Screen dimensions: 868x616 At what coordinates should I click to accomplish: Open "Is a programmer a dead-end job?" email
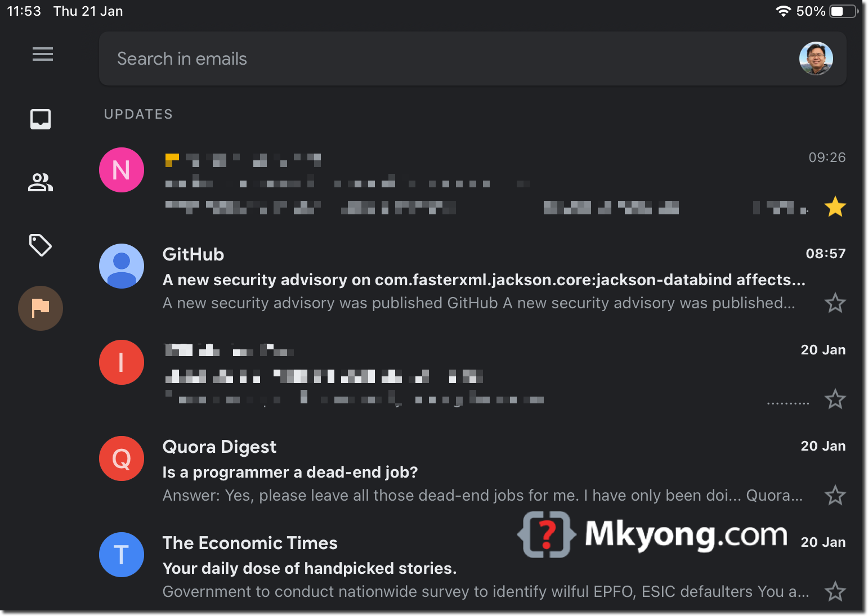point(290,472)
